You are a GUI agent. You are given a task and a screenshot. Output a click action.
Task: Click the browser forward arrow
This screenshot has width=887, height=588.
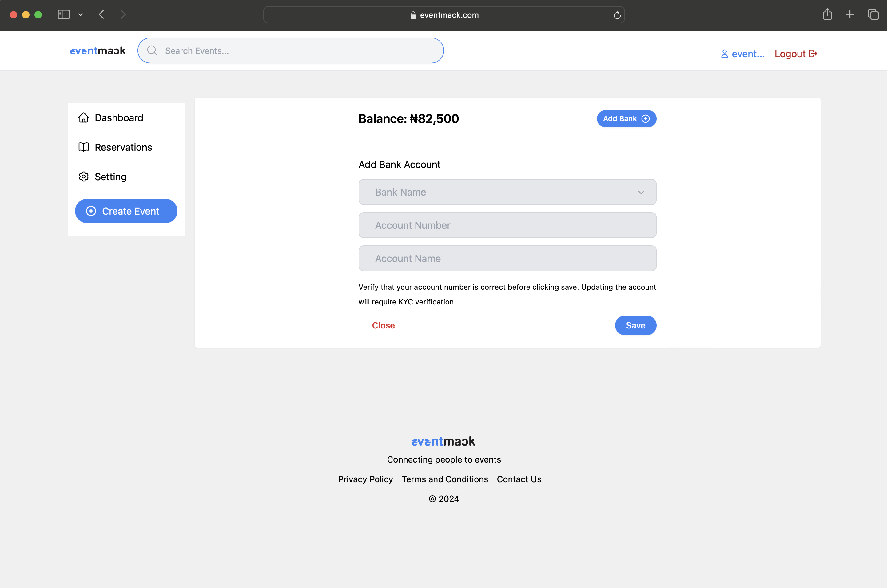pos(123,15)
